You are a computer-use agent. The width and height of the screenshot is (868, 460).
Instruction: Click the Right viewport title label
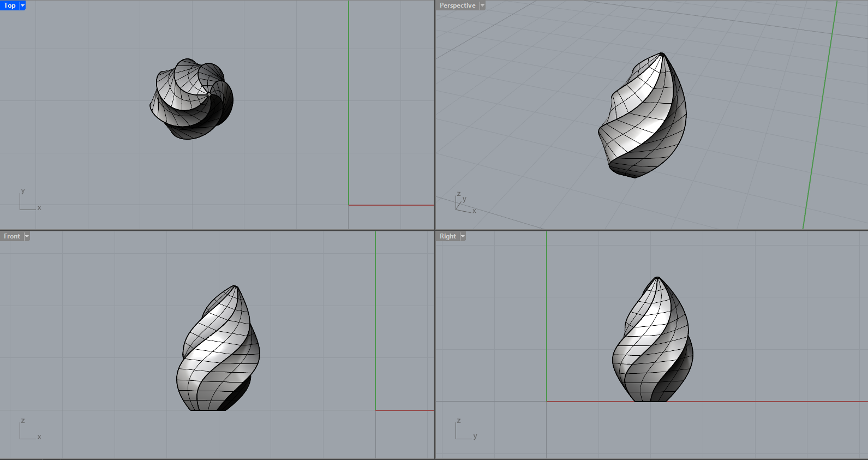point(447,236)
